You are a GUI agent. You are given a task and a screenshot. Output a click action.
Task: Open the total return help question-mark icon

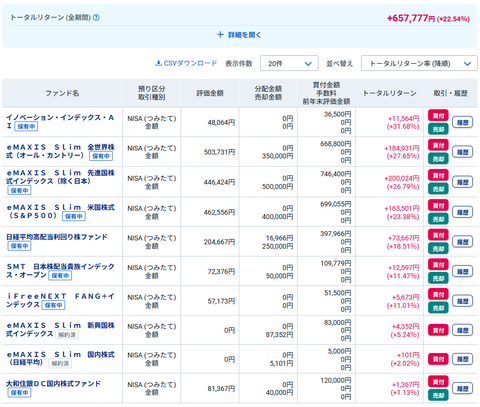pyautogui.click(x=96, y=18)
